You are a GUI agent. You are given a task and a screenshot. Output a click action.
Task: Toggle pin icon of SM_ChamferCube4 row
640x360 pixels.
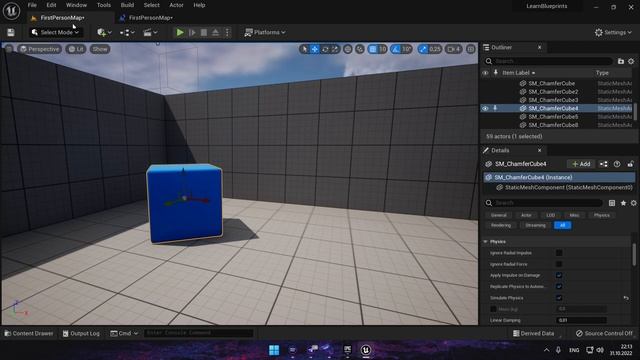click(x=495, y=108)
